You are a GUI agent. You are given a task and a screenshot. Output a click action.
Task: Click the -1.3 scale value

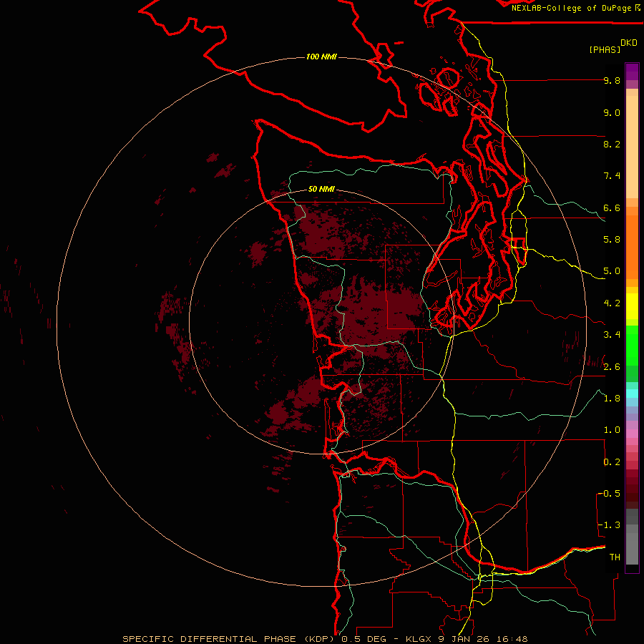click(x=608, y=525)
